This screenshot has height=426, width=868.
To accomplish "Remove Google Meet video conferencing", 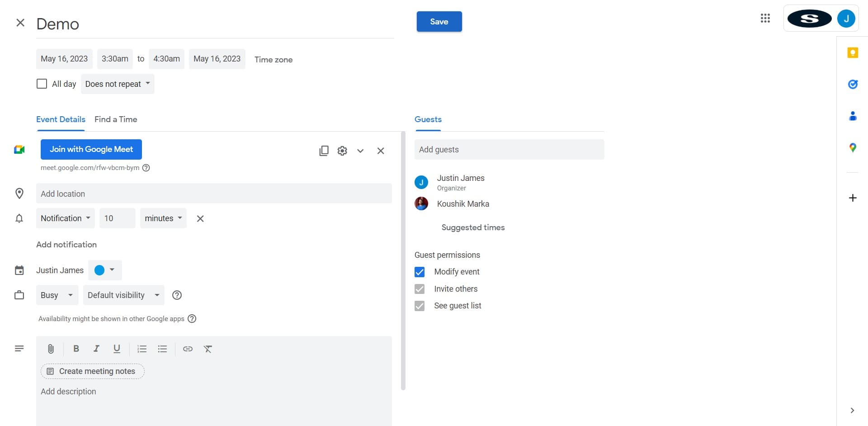I will 381,151.
